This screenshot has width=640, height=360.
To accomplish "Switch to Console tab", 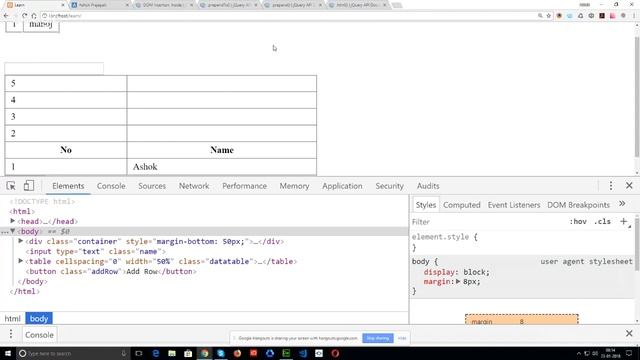I will (111, 186).
